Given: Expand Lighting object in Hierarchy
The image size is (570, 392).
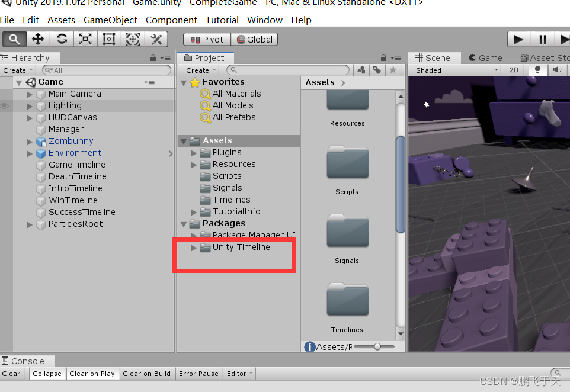Looking at the screenshot, I should click(x=30, y=107).
